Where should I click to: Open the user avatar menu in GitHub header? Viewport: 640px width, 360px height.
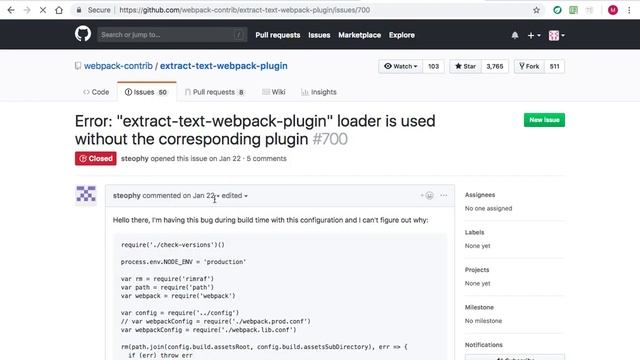[x=556, y=36]
